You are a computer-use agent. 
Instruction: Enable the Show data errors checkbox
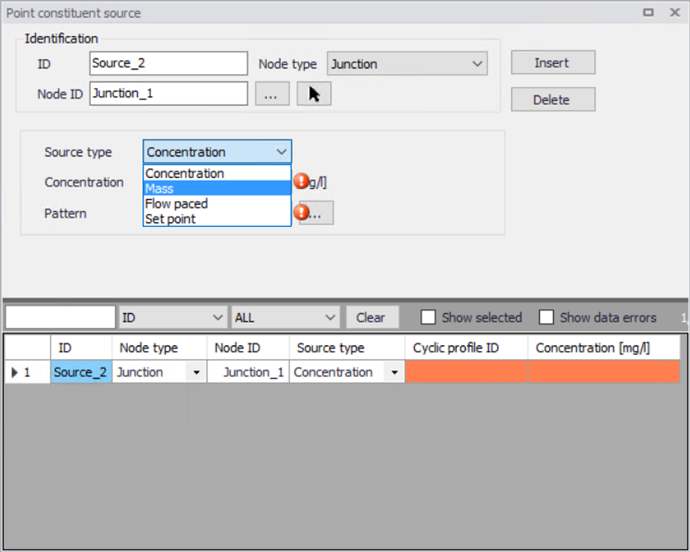click(546, 317)
